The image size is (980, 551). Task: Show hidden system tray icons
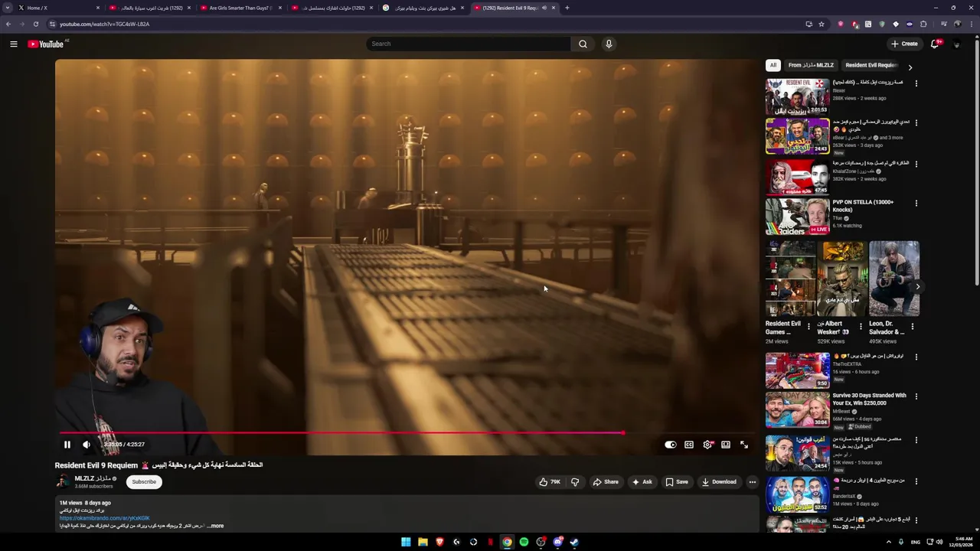[888, 542]
